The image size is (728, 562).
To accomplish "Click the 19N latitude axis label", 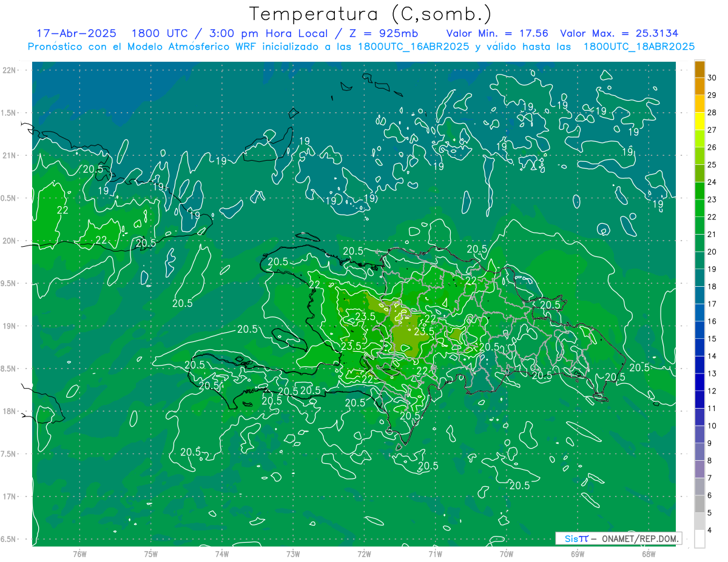I will click(10, 326).
